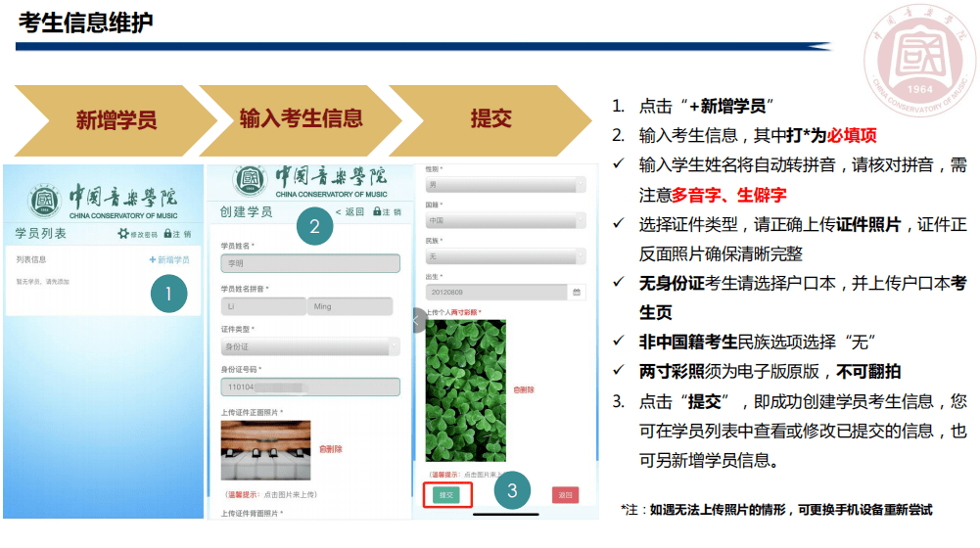Click the bold text 不可翻拍
Screen dimensions: 980x548
868,372
